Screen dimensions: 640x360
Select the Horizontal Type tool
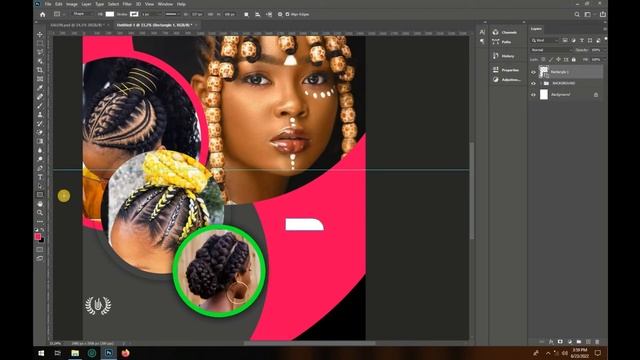[x=40, y=177]
